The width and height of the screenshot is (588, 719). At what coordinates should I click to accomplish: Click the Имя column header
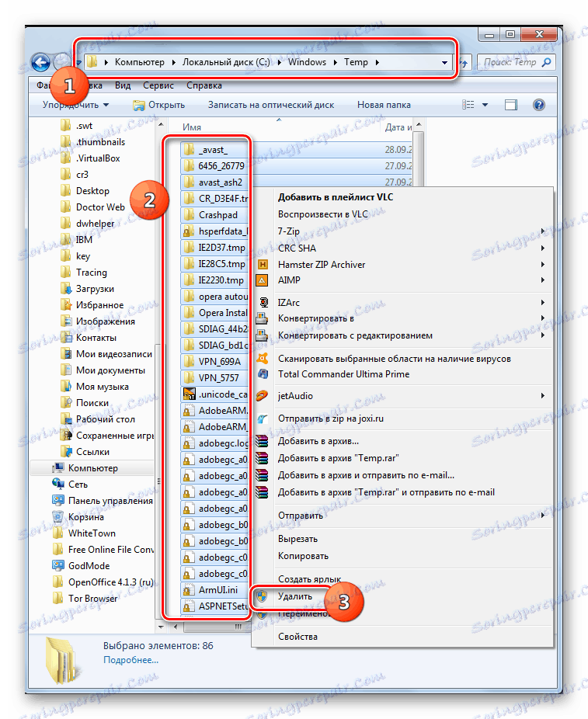(192, 127)
